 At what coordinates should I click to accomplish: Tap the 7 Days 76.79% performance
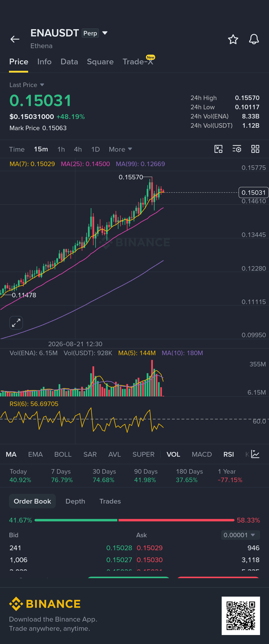pyautogui.click(x=62, y=475)
